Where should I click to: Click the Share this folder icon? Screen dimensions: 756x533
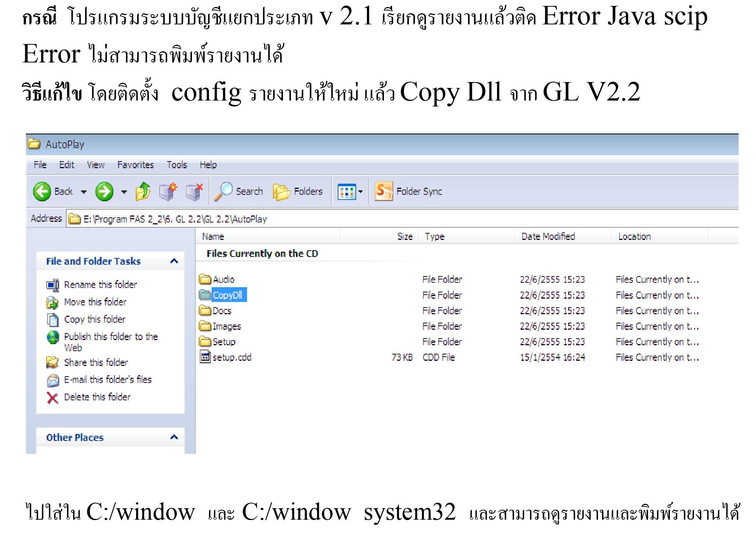pos(52,362)
